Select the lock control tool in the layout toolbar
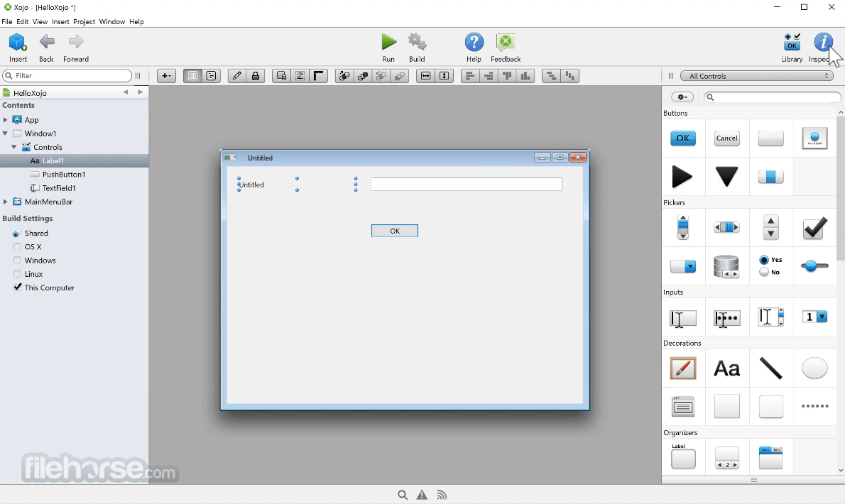 click(x=256, y=75)
